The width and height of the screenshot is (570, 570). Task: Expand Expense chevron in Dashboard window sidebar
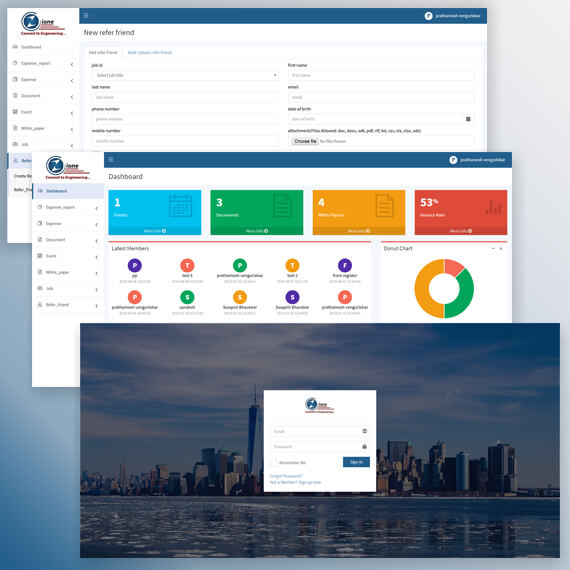(x=97, y=225)
